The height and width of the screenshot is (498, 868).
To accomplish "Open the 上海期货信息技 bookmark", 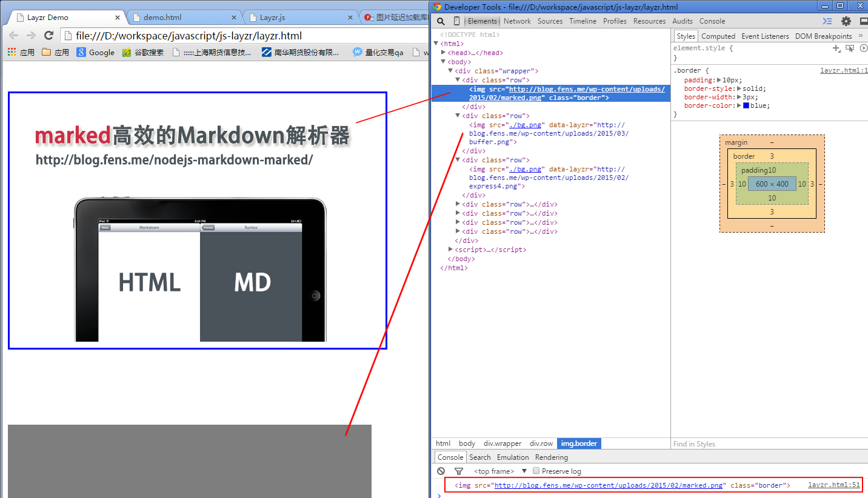I will [x=212, y=53].
